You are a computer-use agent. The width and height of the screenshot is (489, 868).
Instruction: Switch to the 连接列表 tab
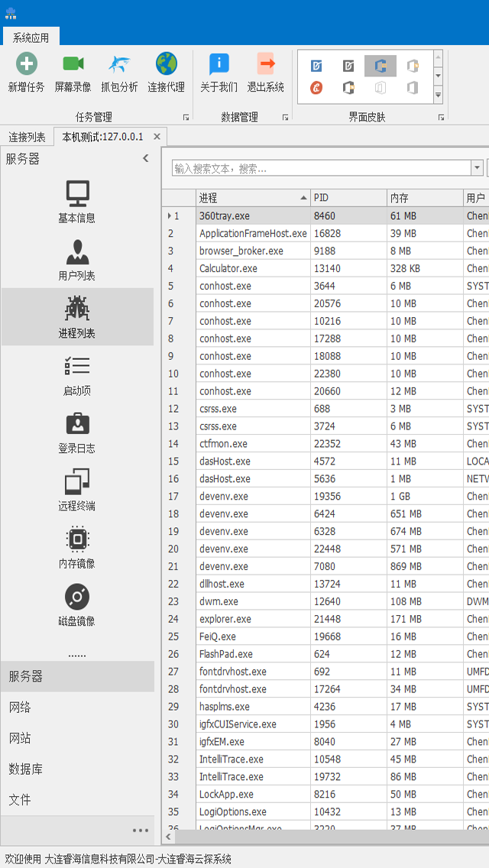point(27,138)
